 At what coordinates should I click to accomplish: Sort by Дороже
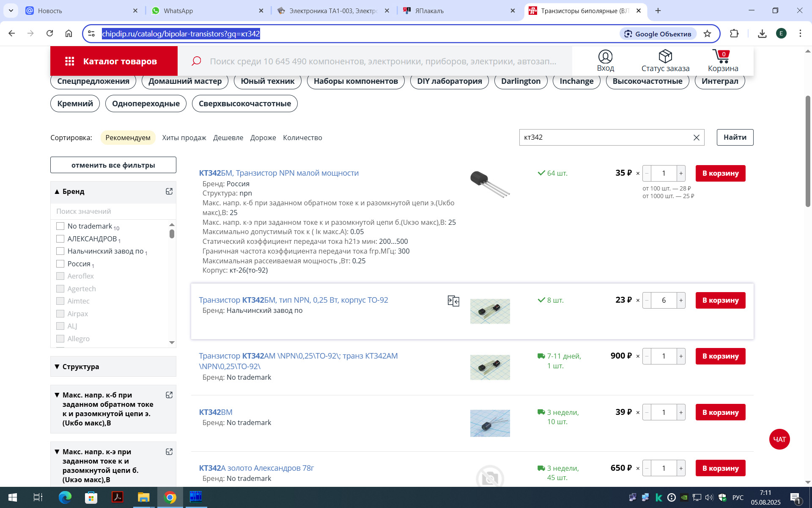click(263, 138)
